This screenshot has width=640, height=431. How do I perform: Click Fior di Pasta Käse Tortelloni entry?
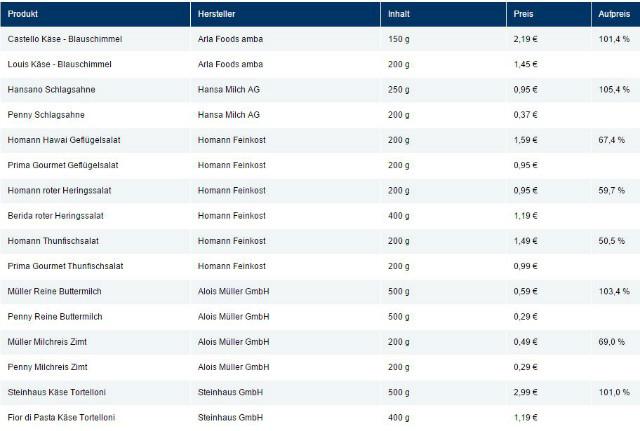point(61,417)
